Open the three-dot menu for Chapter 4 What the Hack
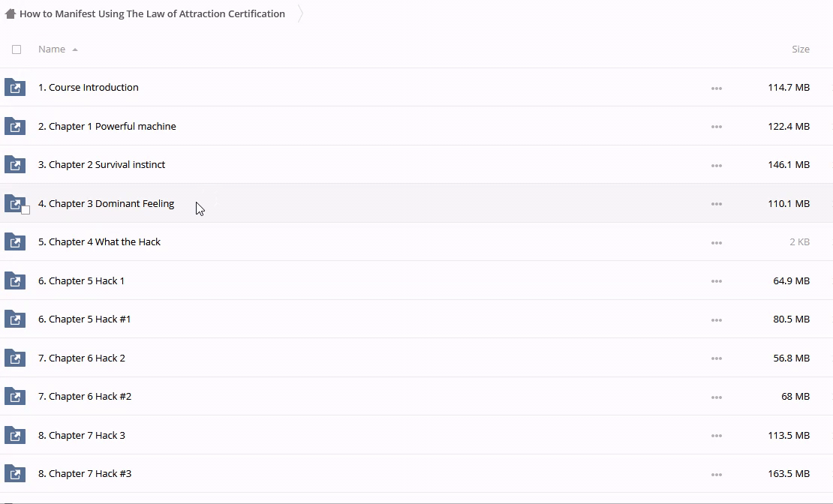This screenshot has height=504, width=833. (716, 243)
